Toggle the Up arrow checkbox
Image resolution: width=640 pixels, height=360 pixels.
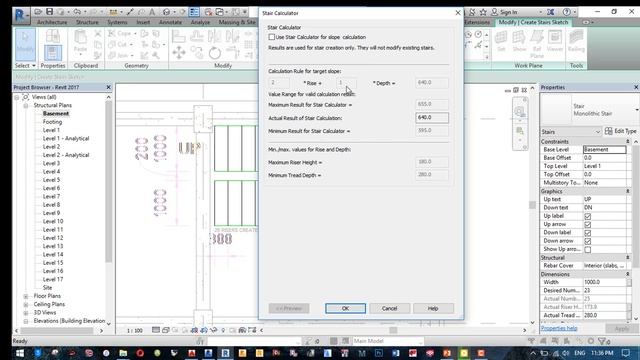(x=587, y=224)
